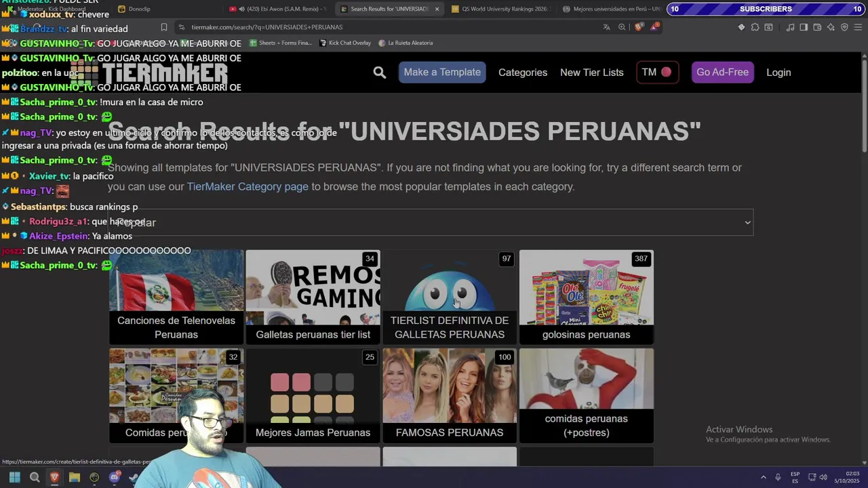Viewport: 868px width, 488px height.
Task: Show hidden system tray icons chevron
Action: tap(763, 477)
